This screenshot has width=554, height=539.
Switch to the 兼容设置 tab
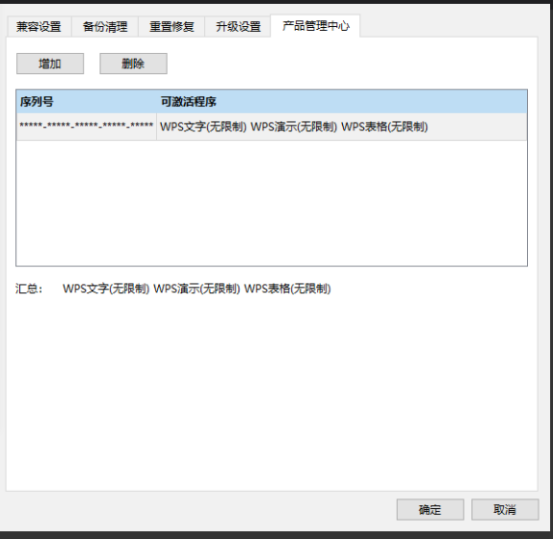point(39,26)
